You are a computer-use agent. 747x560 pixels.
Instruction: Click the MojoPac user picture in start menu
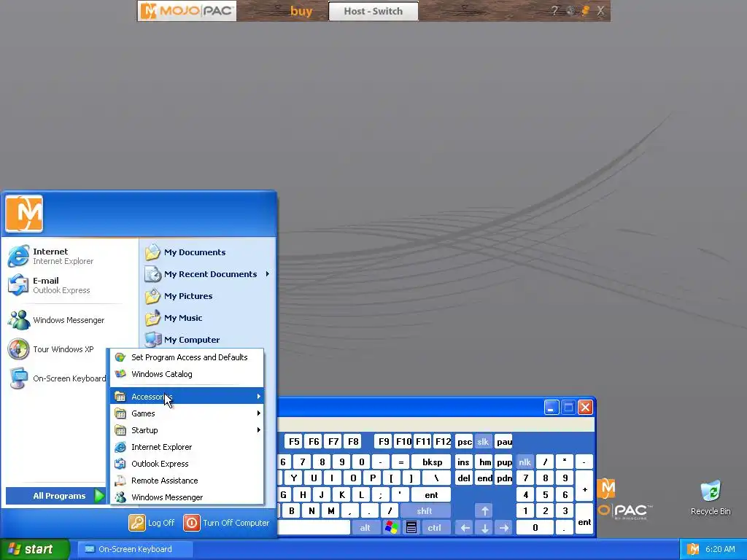[x=24, y=214]
